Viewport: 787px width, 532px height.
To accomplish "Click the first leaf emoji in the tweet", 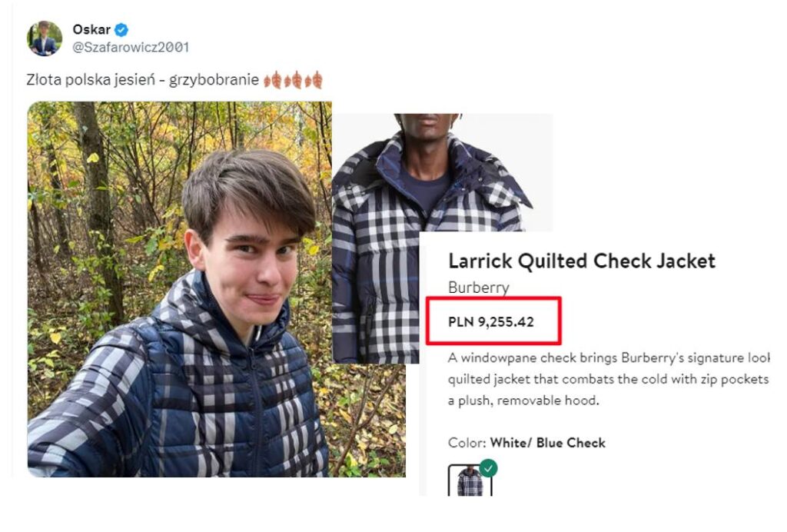I will [273, 80].
